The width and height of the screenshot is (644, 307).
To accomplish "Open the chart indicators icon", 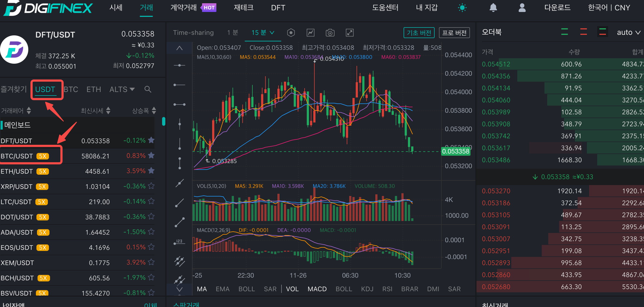I will pos(311,33).
